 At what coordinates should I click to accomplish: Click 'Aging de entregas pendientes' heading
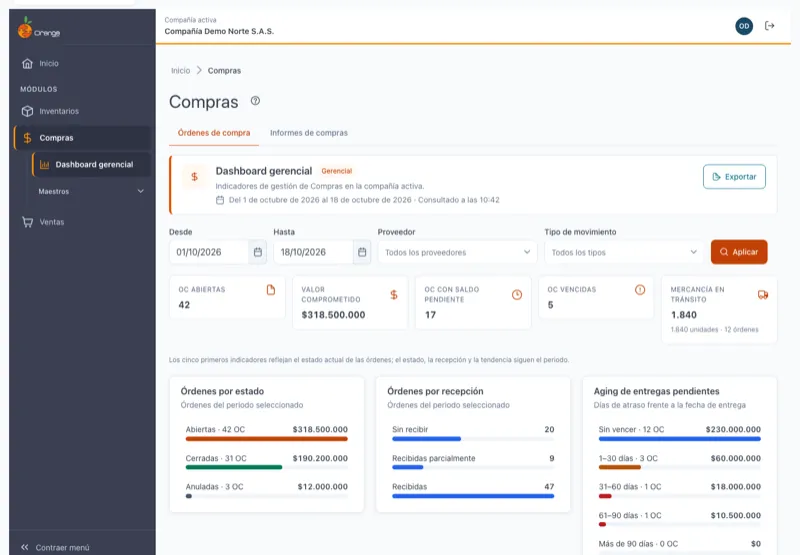(x=656, y=391)
